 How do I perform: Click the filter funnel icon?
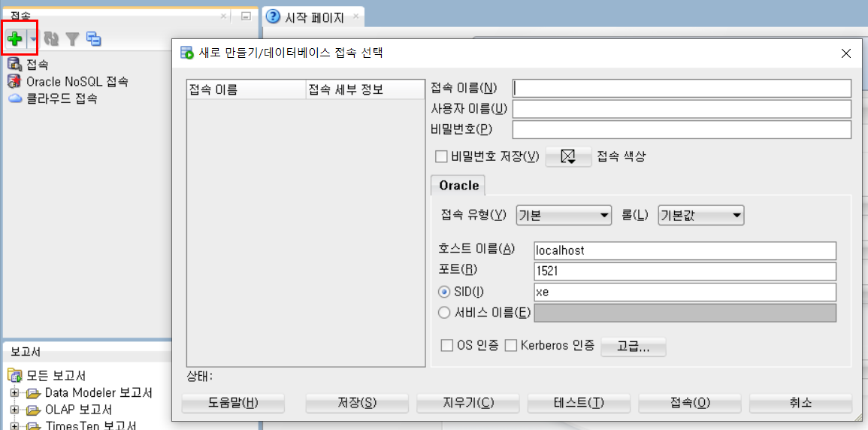pyautogui.click(x=73, y=39)
